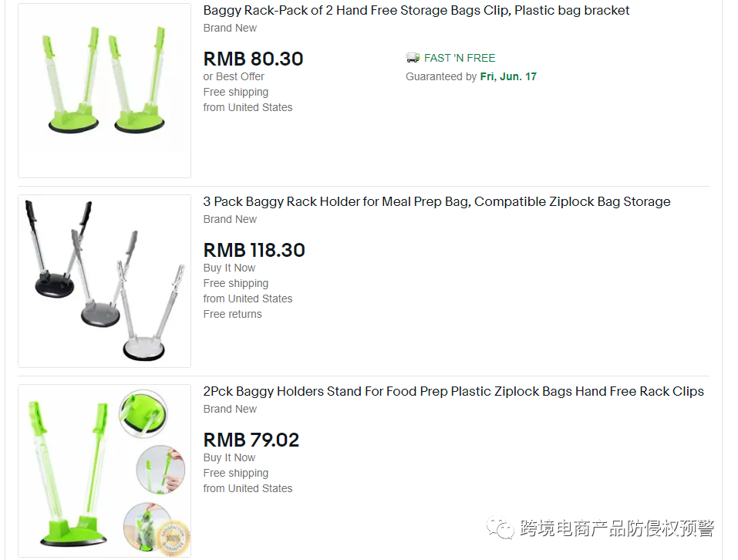Viewport: 738px width, 560px height.
Task: Select 'or Best Offer' on first listing
Action: (x=234, y=76)
